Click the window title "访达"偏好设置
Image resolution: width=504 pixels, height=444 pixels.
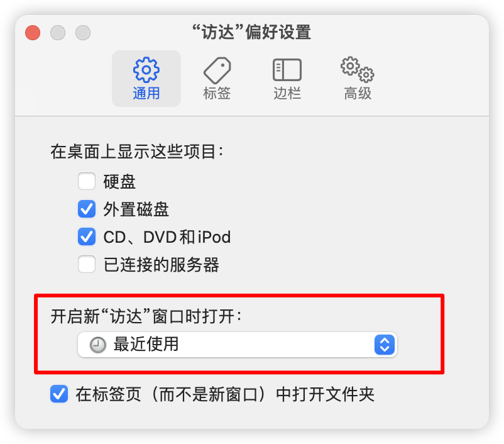tap(251, 32)
